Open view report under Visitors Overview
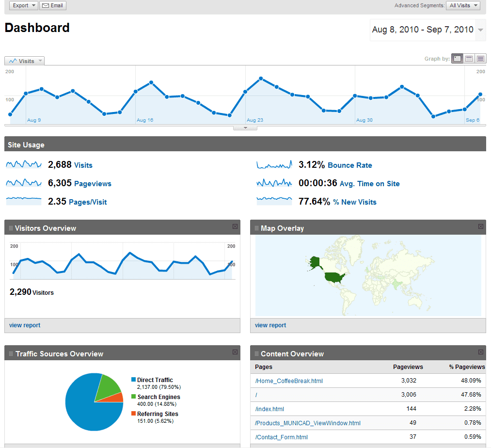The width and height of the screenshot is (491, 448). [x=25, y=325]
